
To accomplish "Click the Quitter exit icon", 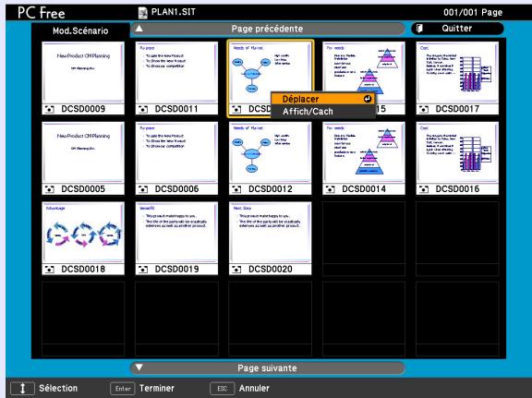I will coord(419,28).
